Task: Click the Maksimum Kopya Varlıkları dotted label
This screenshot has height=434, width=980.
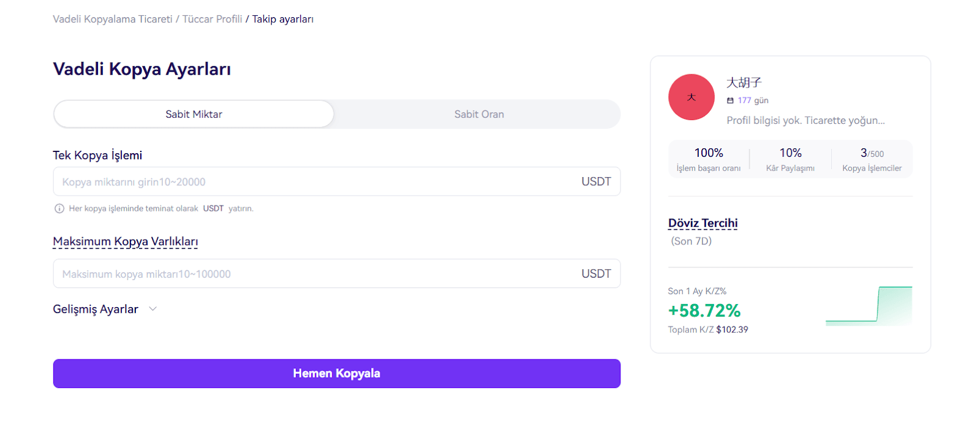Action: pyautogui.click(x=125, y=242)
